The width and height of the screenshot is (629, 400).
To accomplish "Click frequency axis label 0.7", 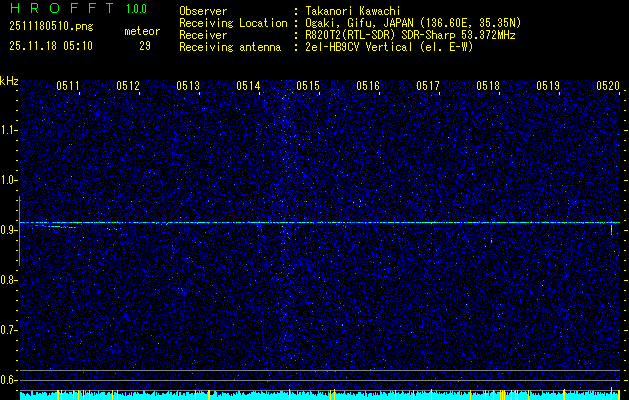I will pyautogui.click(x=8, y=330).
